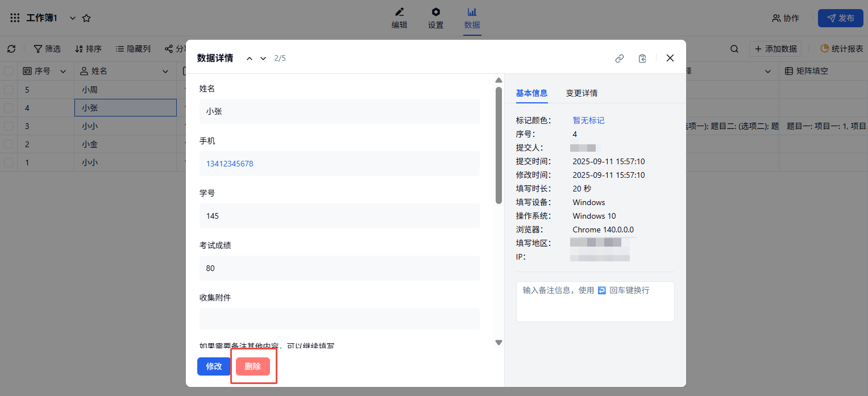868x396 pixels.
Task: Copy record link icon in dialog header
Action: pyautogui.click(x=620, y=58)
